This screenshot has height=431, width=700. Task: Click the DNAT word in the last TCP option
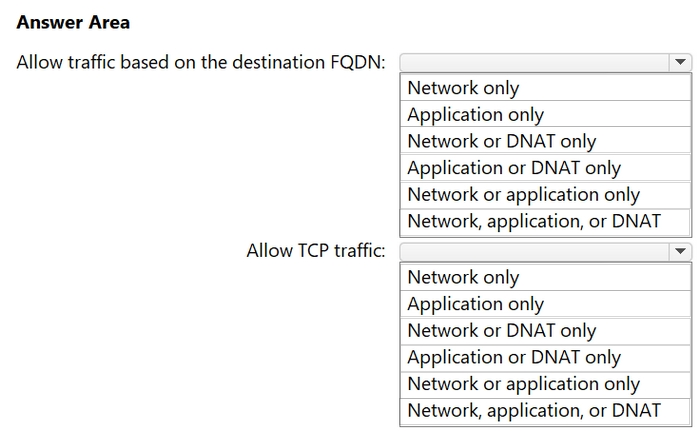[636, 410]
